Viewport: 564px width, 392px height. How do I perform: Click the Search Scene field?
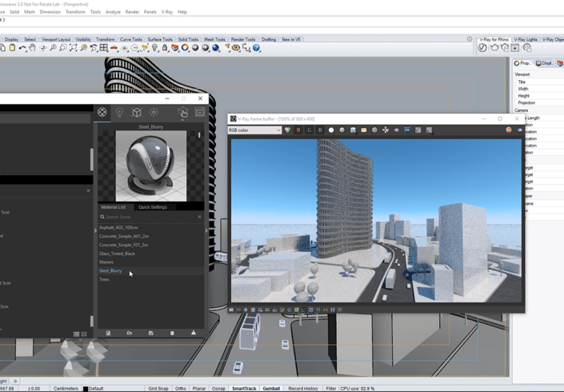(x=150, y=217)
